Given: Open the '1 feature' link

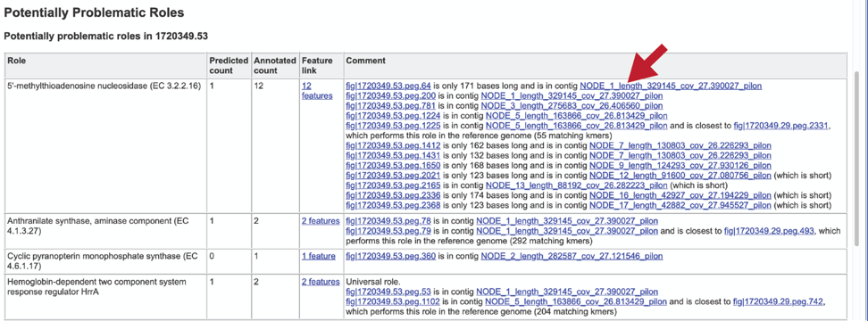Looking at the screenshot, I should [x=318, y=257].
